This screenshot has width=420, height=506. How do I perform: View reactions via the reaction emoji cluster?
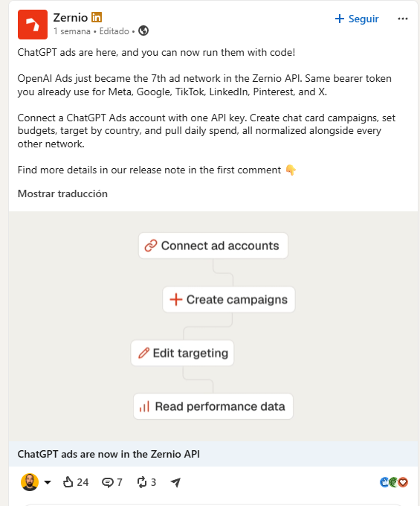tap(394, 482)
